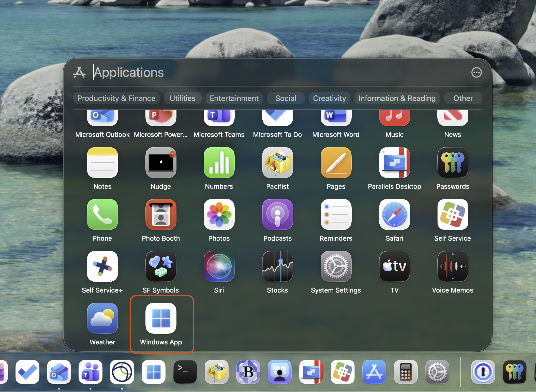
Task: Filter by the Other category
Action: pyautogui.click(x=463, y=98)
